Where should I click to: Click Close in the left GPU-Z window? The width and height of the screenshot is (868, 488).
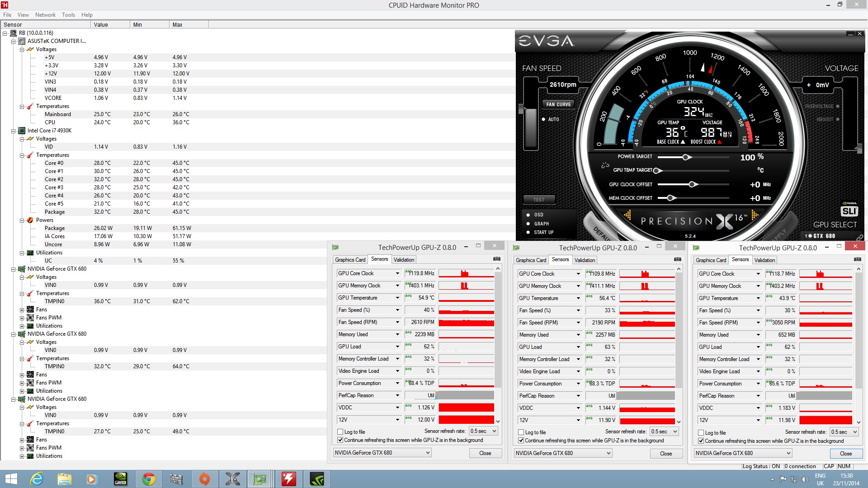[485, 453]
